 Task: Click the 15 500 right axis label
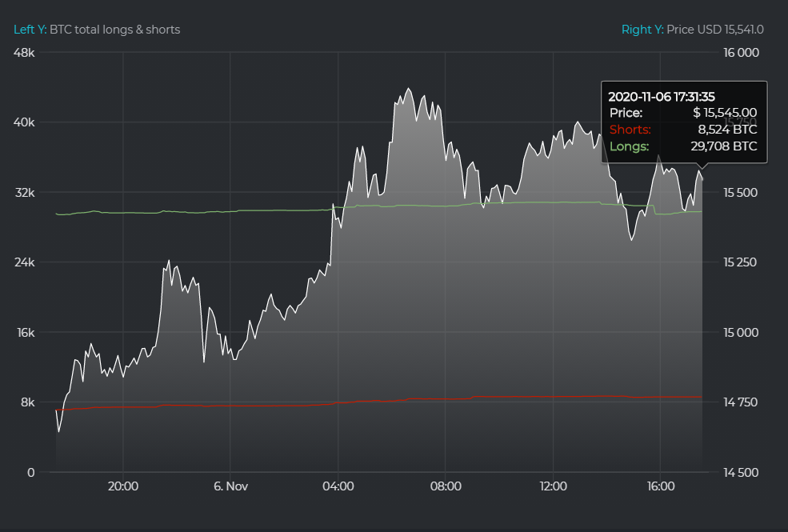coord(740,193)
